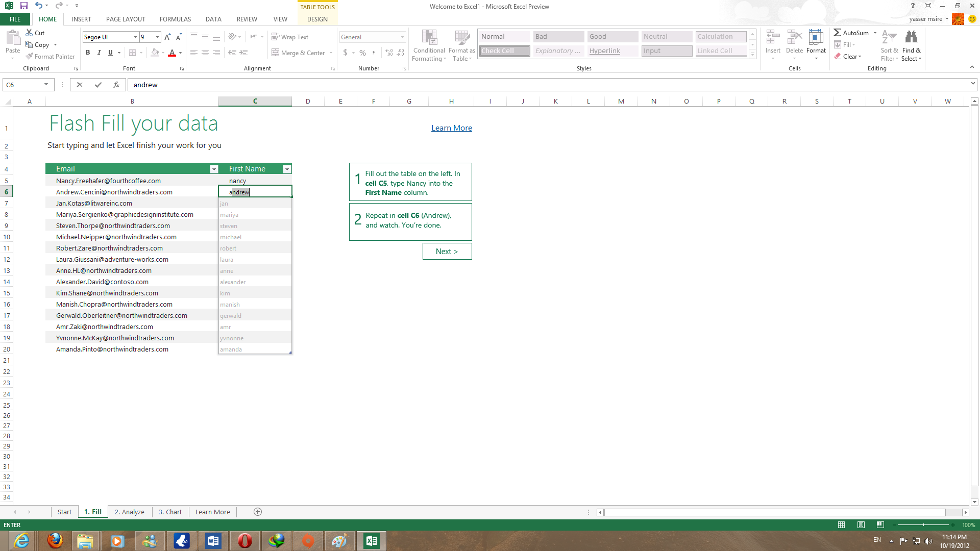Apply Comma Style number format
This screenshot has height=551, width=980.
pos(374,53)
